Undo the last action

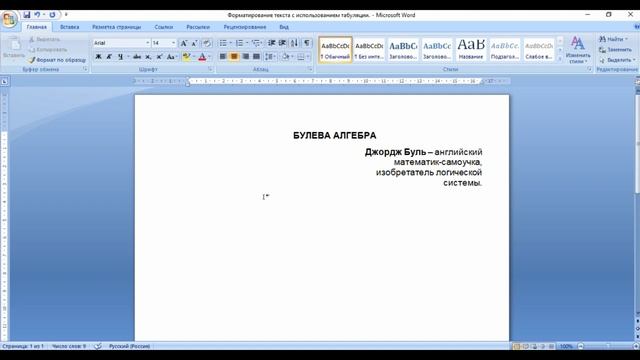[37, 15]
